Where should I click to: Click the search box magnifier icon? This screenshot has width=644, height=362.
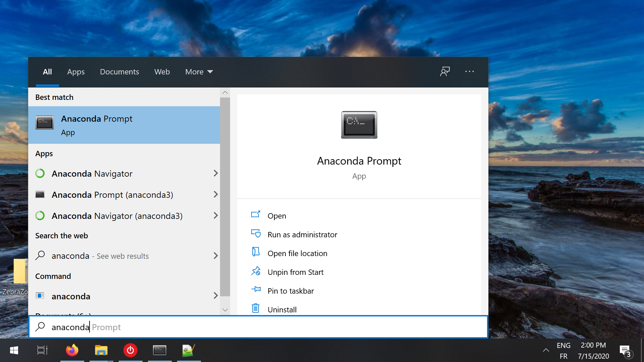click(40, 326)
